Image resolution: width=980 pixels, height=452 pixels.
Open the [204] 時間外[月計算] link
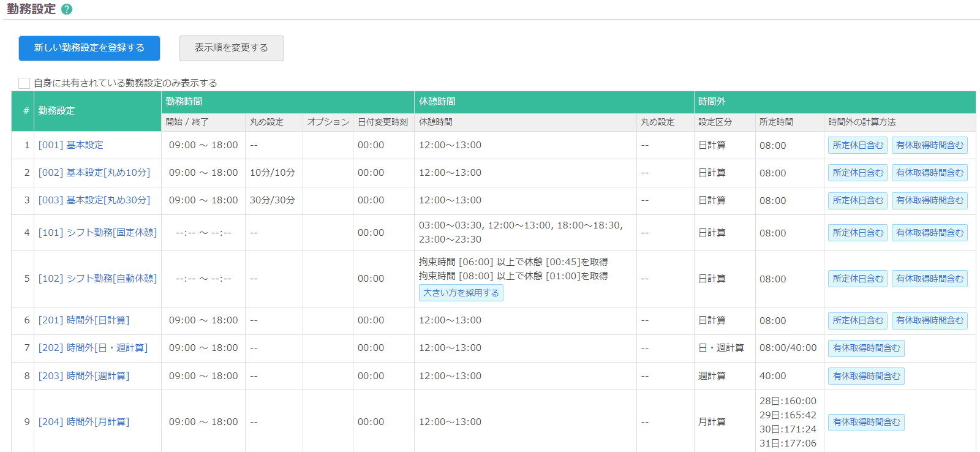[x=83, y=422]
